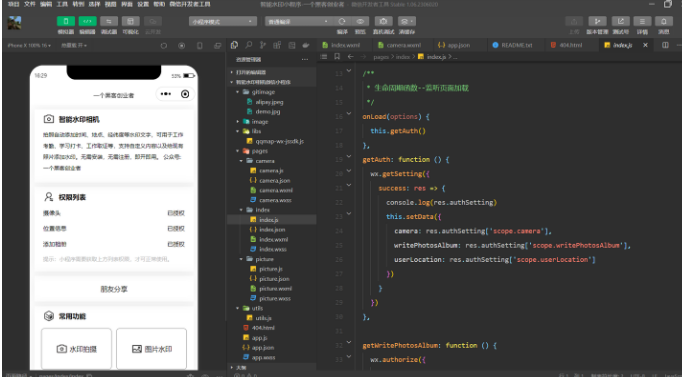Viewport: 682px width, 377px height.
Task: Click the simulator phone device icon
Action: coord(200,46)
